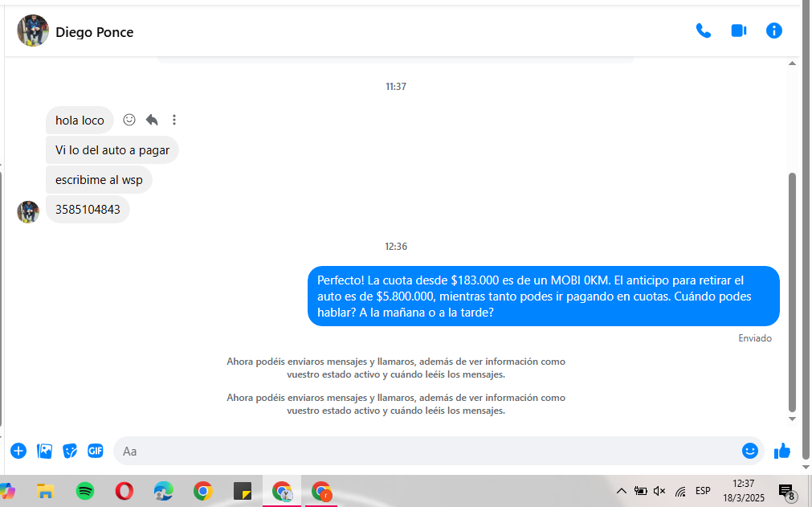Start a video call with Diego Ponce
This screenshot has height=507, width=812.
pyautogui.click(x=738, y=31)
